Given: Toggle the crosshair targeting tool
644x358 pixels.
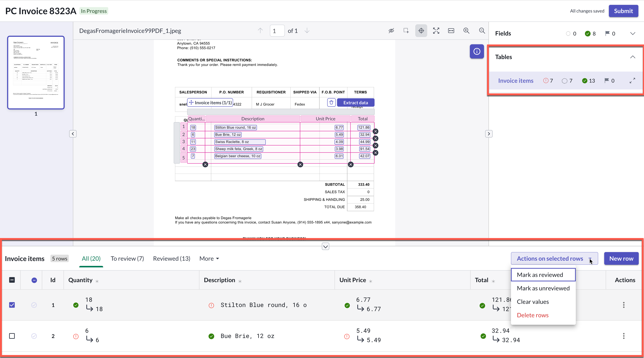Looking at the screenshot, I should [421, 31].
